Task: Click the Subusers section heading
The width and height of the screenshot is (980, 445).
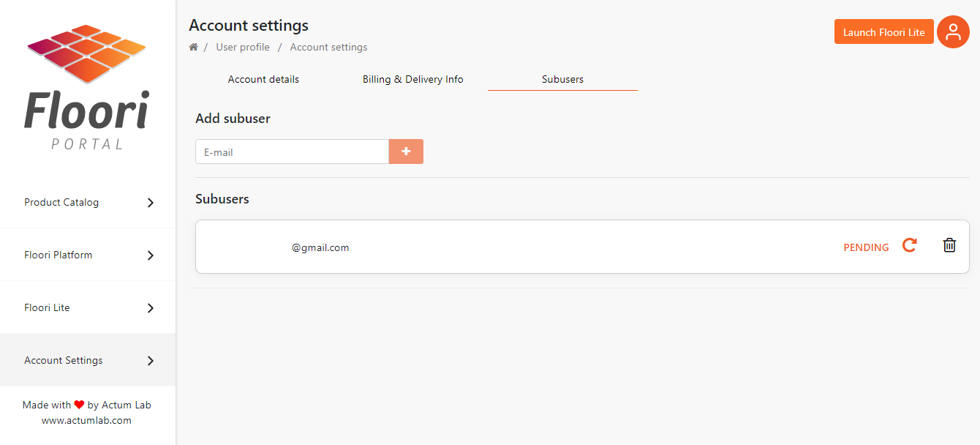Action: 222,199
